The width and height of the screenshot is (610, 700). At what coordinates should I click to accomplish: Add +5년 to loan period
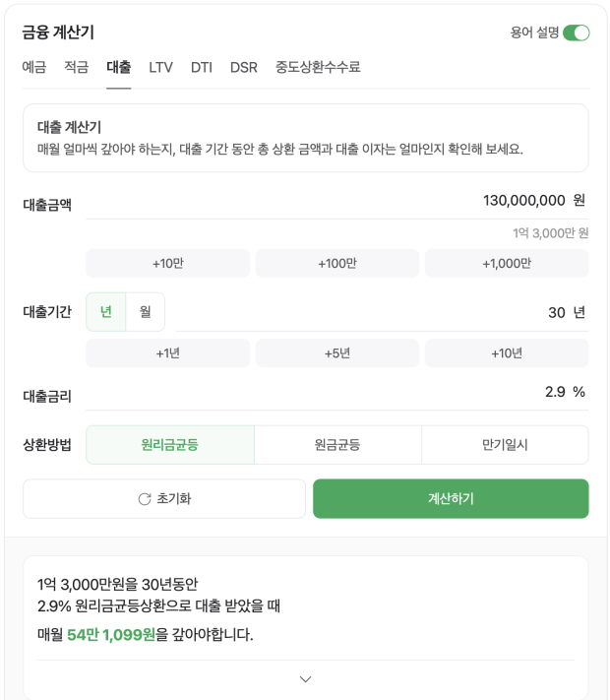coord(337,352)
